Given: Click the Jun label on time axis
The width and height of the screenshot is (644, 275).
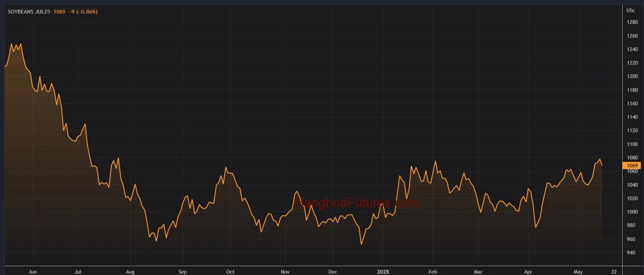Looking at the screenshot, I should (33, 272).
